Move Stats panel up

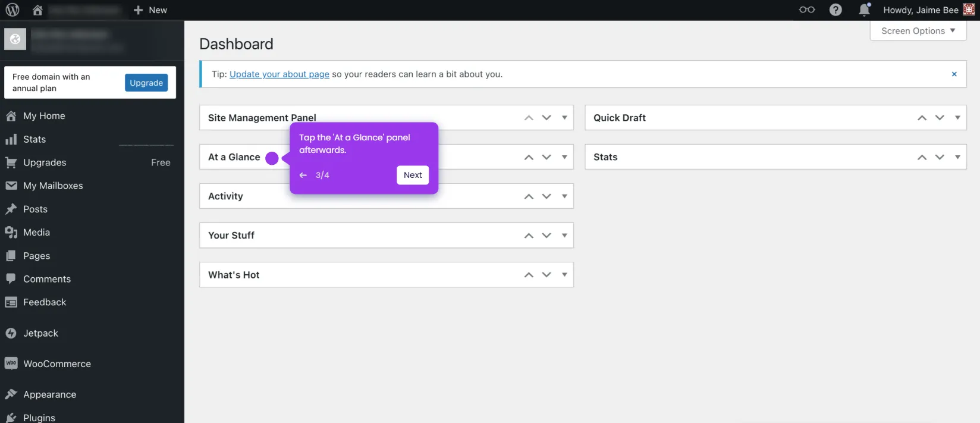(x=922, y=157)
